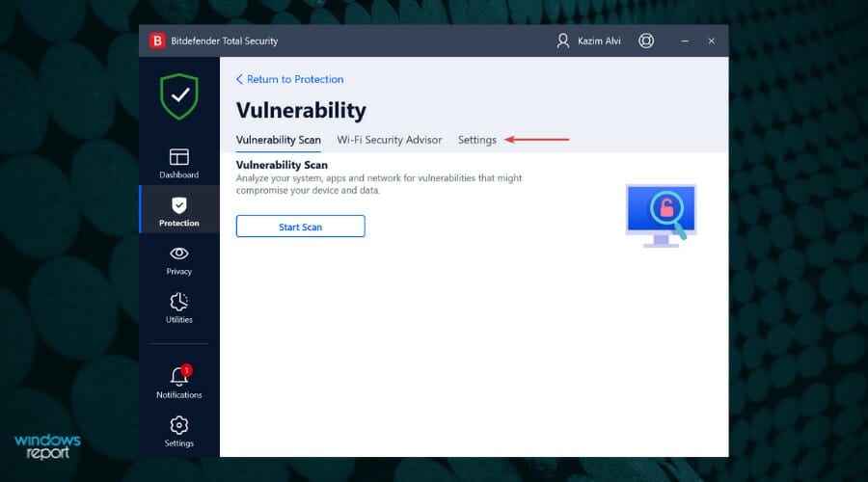Open the Settings tab under Vulnerability
The height and width of the screenshot is (482, 868).
476,140
